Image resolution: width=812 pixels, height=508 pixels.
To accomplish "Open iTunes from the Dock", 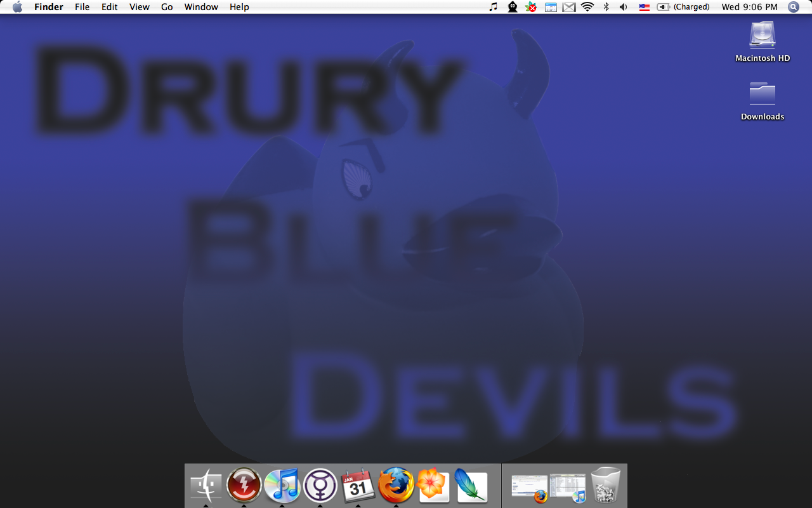I will coord(282,486).
